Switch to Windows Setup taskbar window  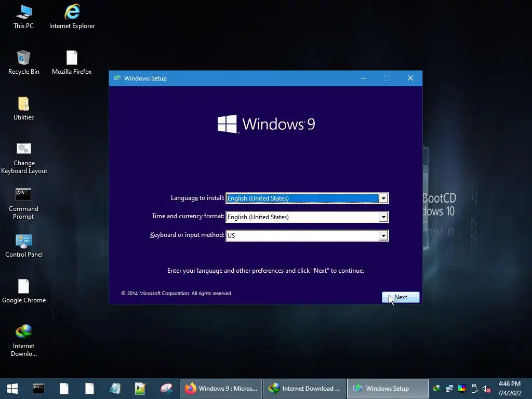[x=388, y=389]
